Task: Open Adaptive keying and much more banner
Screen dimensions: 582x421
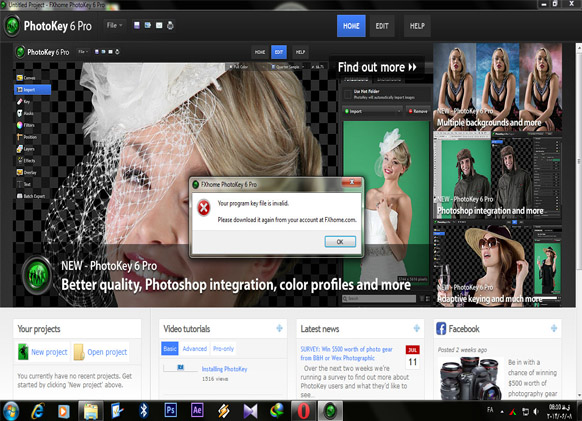Action: click(497, 264)
